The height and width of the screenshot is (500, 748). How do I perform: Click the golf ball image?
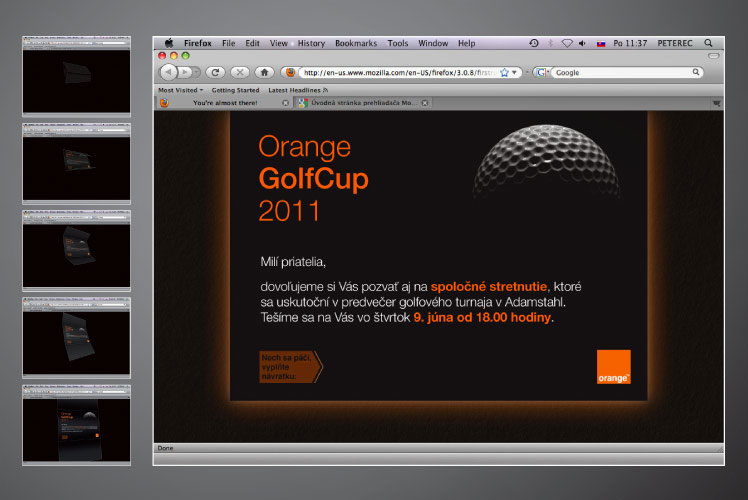(x=546, y=161)
